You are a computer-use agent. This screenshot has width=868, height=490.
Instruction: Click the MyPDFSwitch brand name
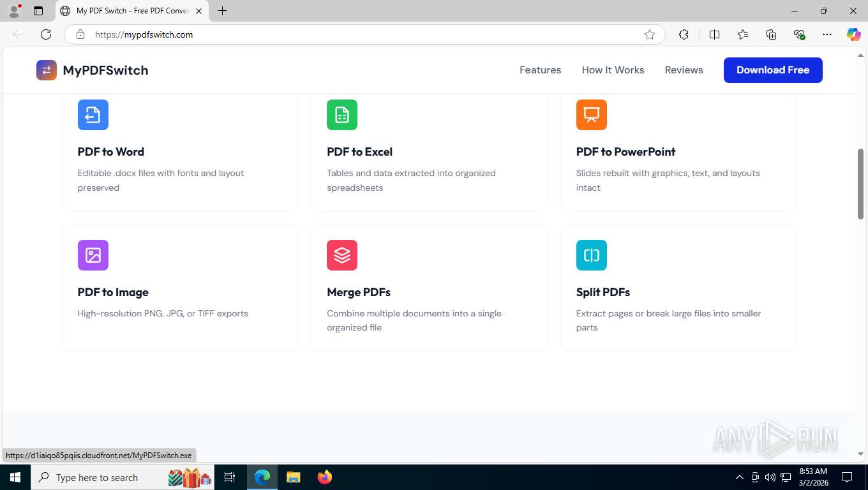(105, 70)
